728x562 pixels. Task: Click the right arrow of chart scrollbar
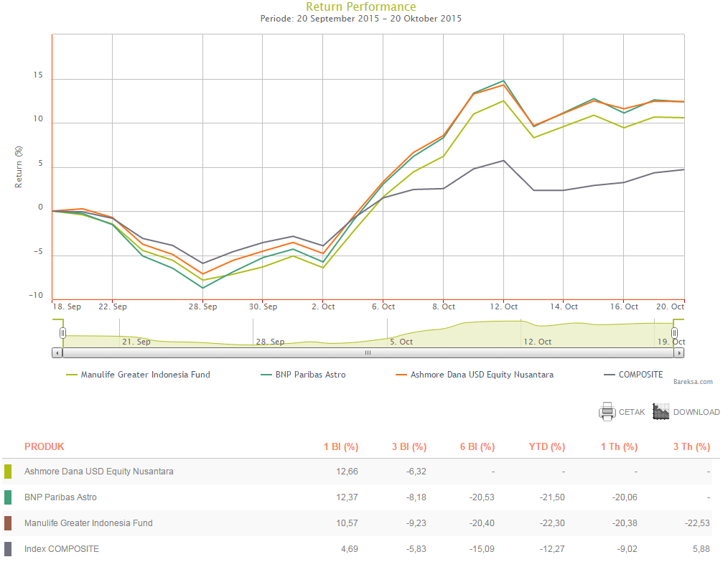680,353
